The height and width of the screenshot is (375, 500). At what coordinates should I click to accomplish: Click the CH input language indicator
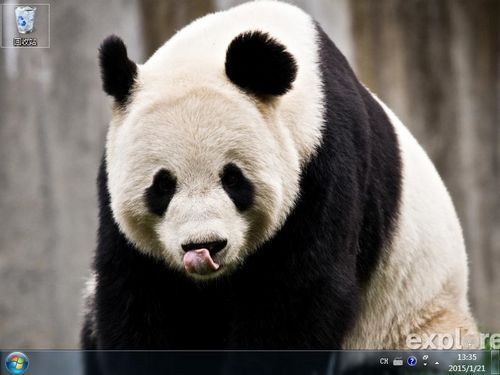click(x=384, y=361)
